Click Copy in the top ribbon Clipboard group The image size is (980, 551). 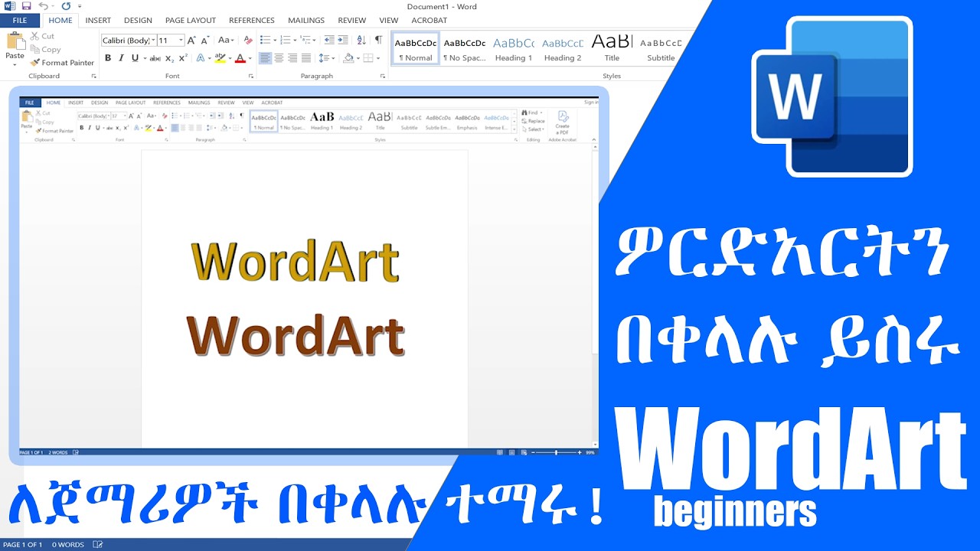(44, 50)
